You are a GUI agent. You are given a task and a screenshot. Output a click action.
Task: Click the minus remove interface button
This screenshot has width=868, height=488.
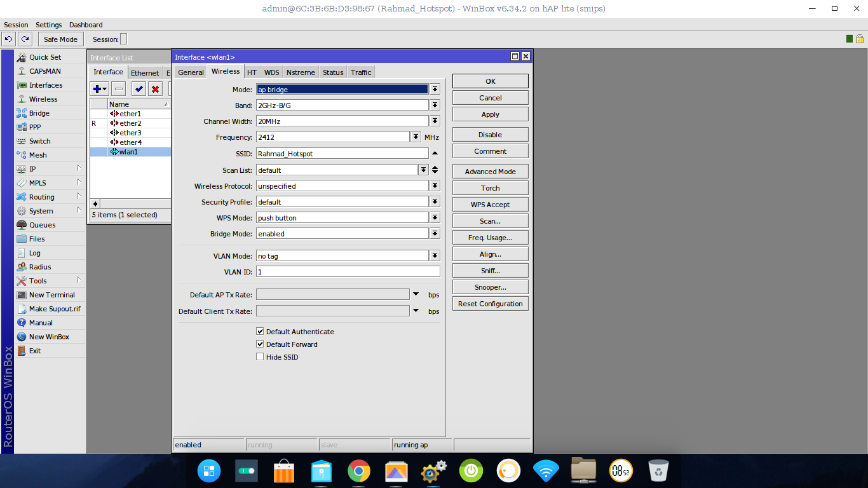(119, 89)
